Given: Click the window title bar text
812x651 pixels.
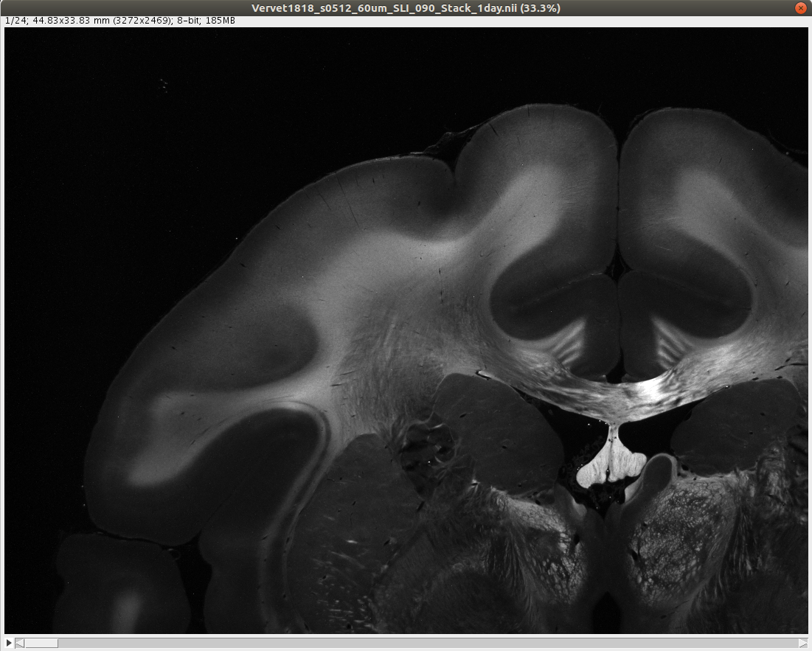Looking at the screenshot, I should click(405, 7).
